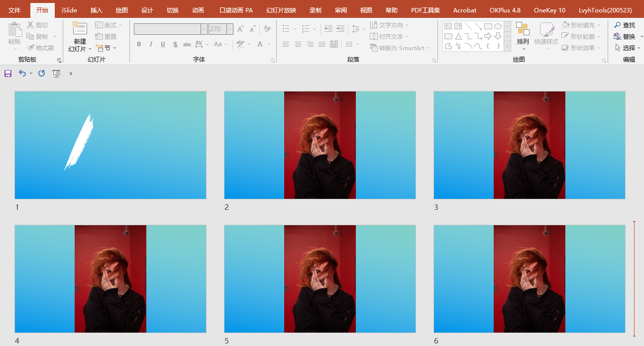Align text right
This screenshot has width=644, height=346.
click(310, 44)
